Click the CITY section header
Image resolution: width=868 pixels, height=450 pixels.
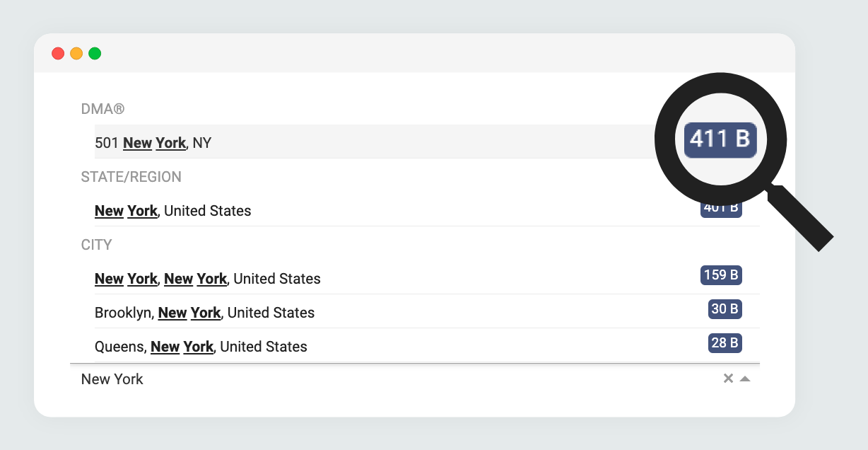pyautogui.click(x=97, y=245)
